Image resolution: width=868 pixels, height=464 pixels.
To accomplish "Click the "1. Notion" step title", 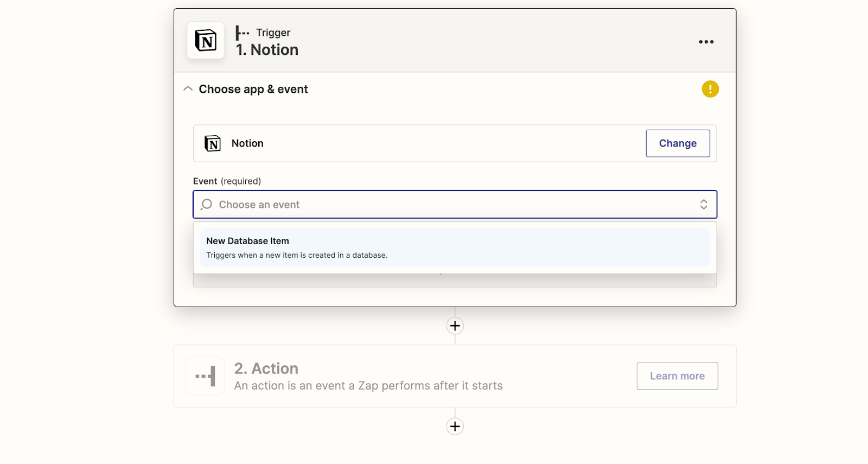I will pyautogui.click(x=267, y=50).
